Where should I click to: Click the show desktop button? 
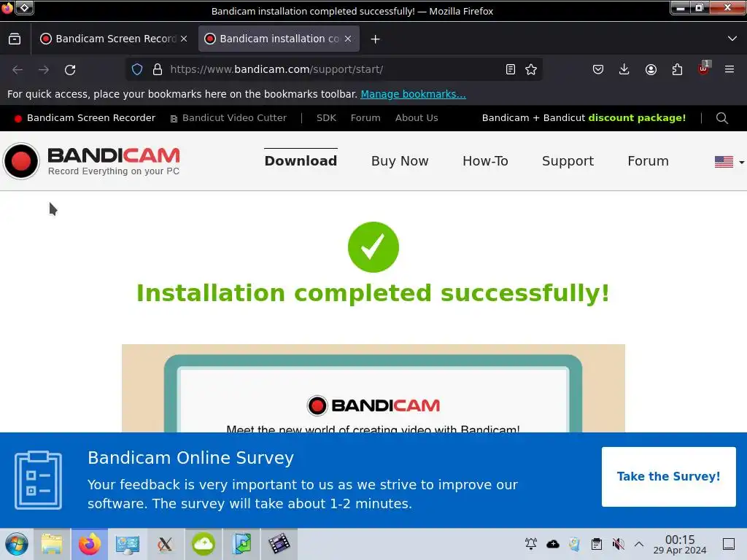[729, 544]
